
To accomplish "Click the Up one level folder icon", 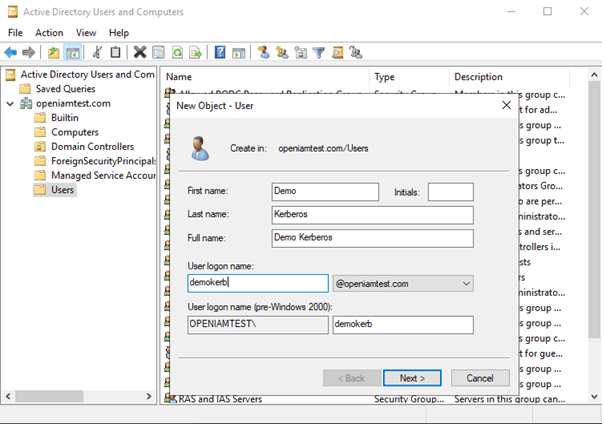I will 54,52.
